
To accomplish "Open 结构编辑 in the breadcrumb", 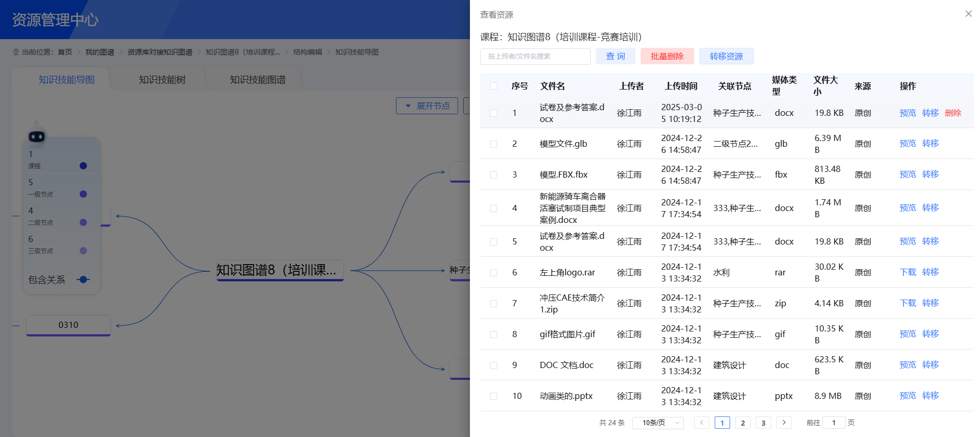I will point(307,52).
